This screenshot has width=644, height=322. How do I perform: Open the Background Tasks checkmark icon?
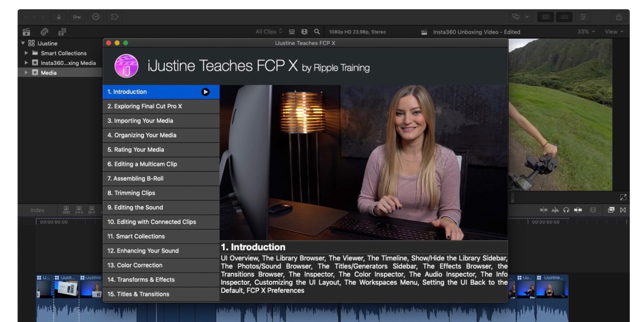coord(96,17)
